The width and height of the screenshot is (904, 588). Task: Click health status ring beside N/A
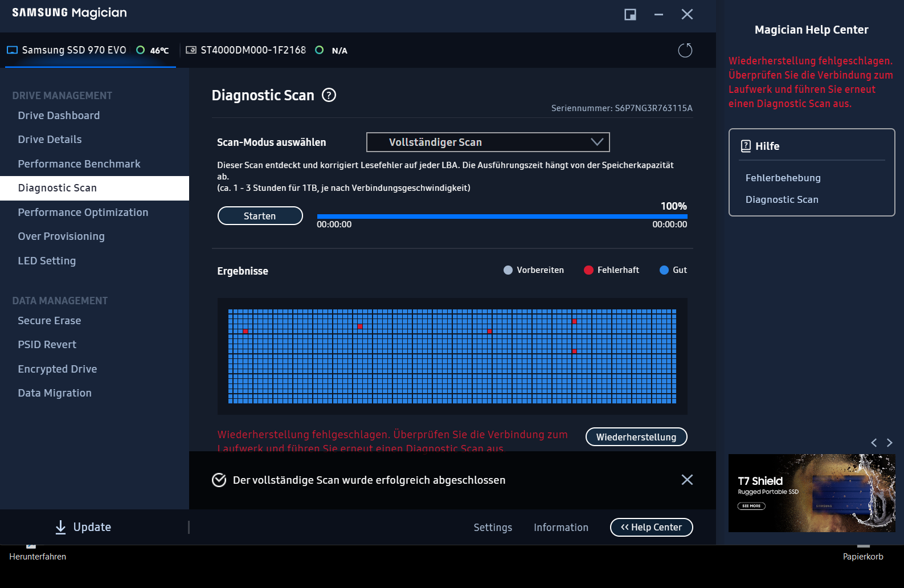[x=320, y=50]
